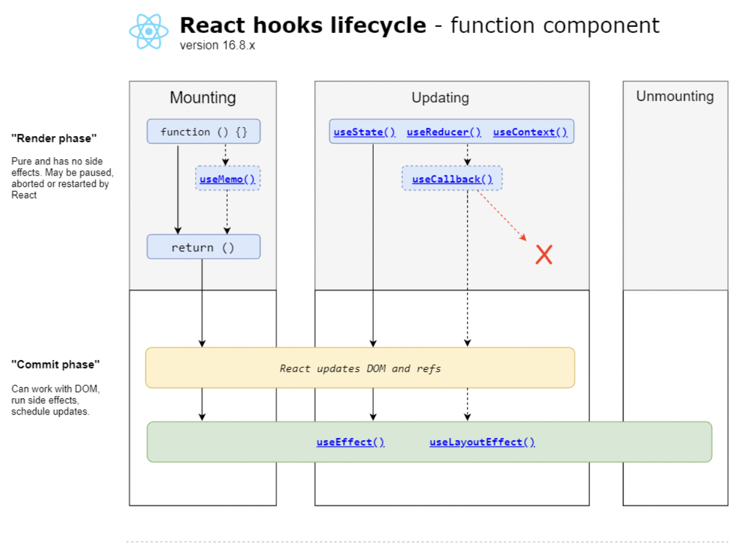Screen dimensions: 756x543
Task: Select the Mounting column heading
Action: tap(202, 98)
